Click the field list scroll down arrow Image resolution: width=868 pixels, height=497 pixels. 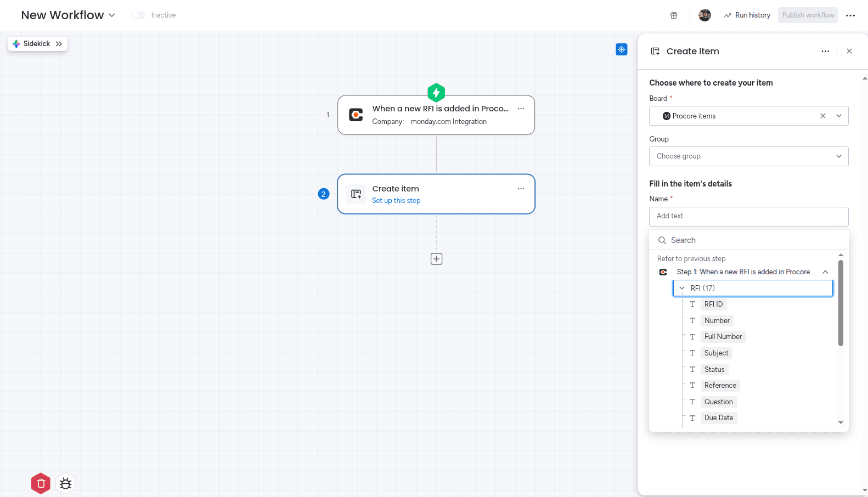841,423
